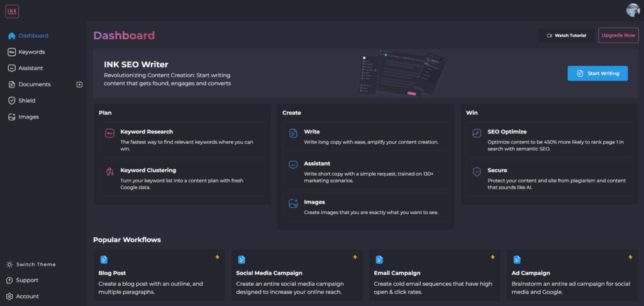The height and width of the screenshot is (306, 644).
Task: Click the Start Writing button
Action: [597, 73]
